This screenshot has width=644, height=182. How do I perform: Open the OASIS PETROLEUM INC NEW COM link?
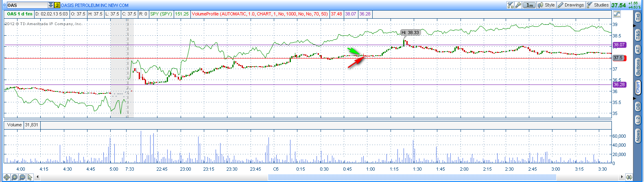tap(94, 5)
